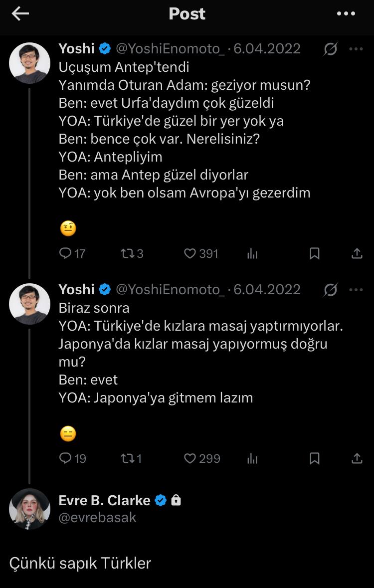374x588 pixels.
Task: Repost the second tweet with 1 repost
Action: (127, 458)
